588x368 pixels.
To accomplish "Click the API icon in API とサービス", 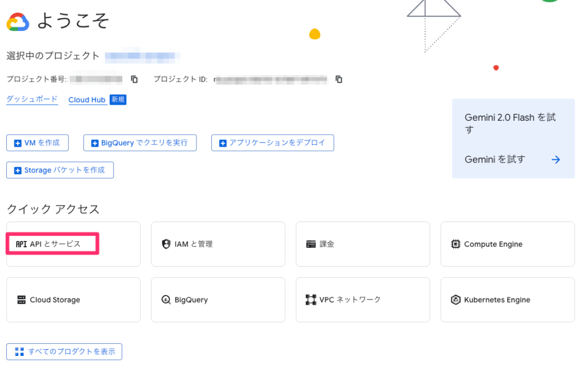I will pyautogui.click(x=21, y=244).
